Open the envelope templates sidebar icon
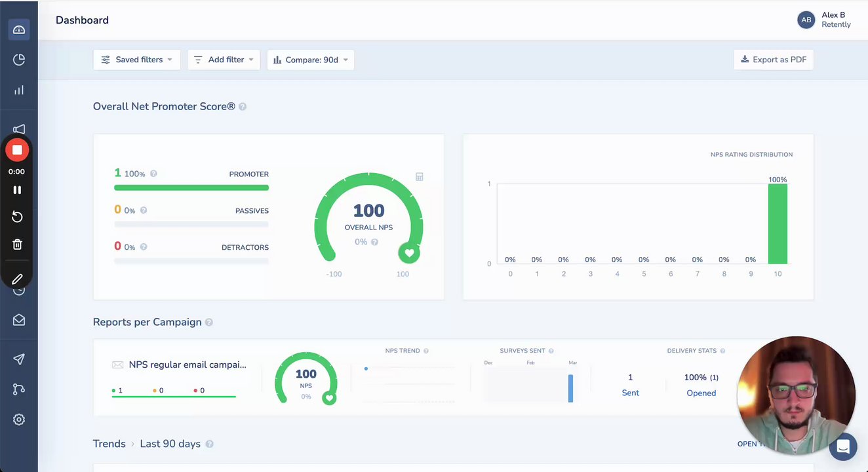The width and height of the screenshot is (868, 472). coord(18,320)
